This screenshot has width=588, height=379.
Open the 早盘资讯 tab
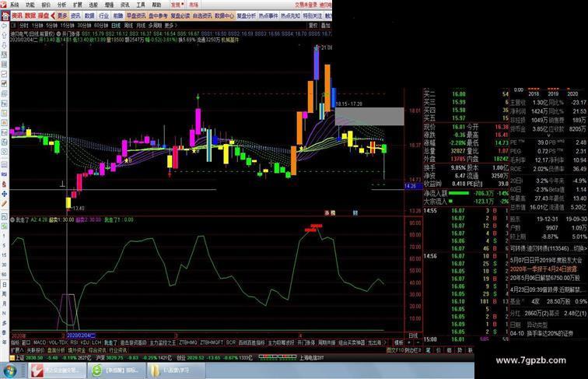click(x=136, y=16)
